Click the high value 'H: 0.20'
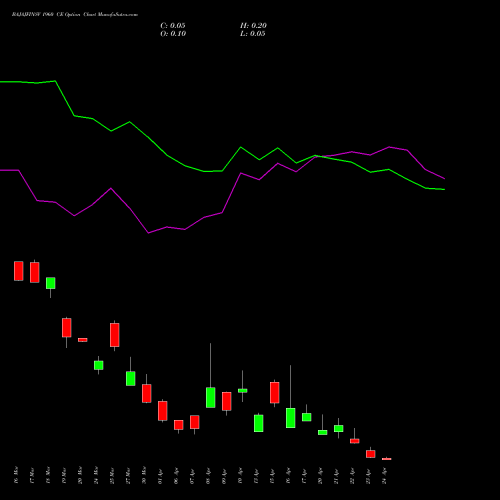500x500 pixels. point(253,26)
